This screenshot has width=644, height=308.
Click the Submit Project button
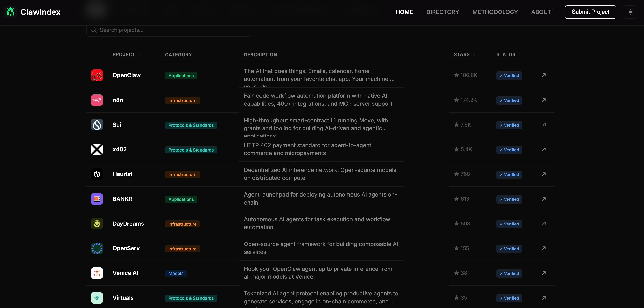[x=590, y=12]
